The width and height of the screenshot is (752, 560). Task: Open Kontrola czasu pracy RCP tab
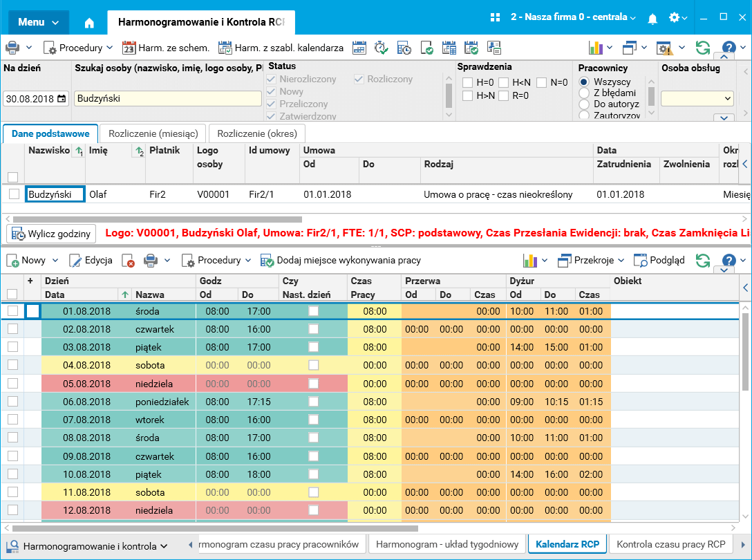pos(670,544)
